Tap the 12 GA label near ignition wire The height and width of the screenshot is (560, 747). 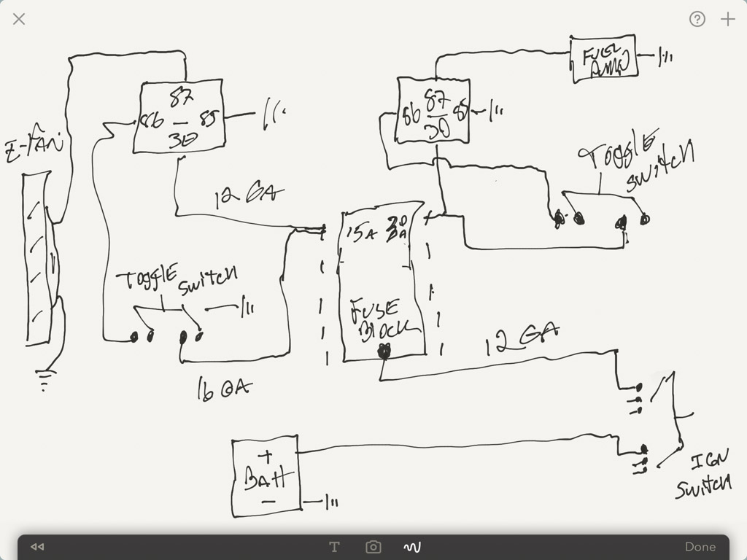pos(521,338)
